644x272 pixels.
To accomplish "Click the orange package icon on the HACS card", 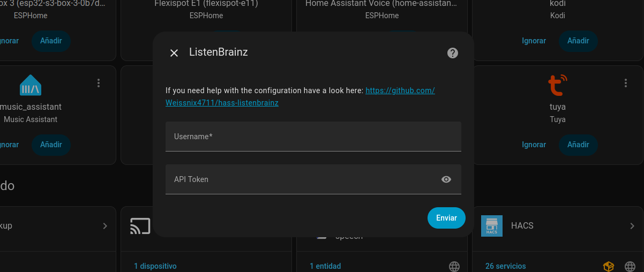I will 608,266.
